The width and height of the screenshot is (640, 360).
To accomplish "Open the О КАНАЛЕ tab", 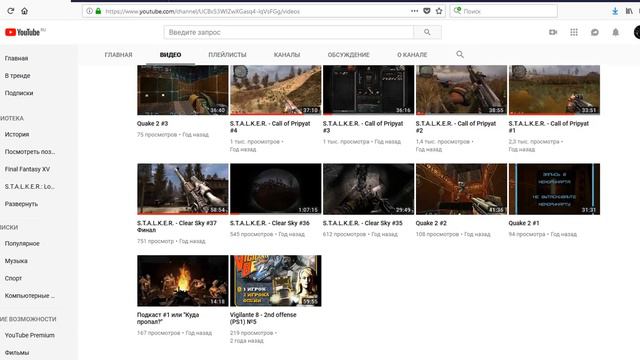I will tap(412, 55).
